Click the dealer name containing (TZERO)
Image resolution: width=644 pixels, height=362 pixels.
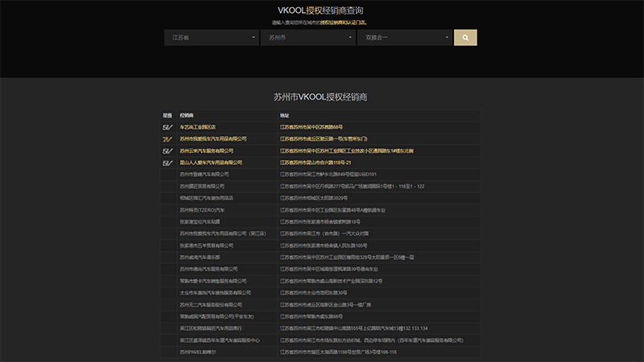202,210
